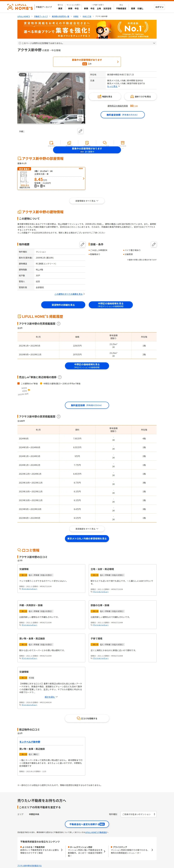Go to next building photo arrow
The width and height of the screenshot is (174, 868).
click(x=81, y=98)
